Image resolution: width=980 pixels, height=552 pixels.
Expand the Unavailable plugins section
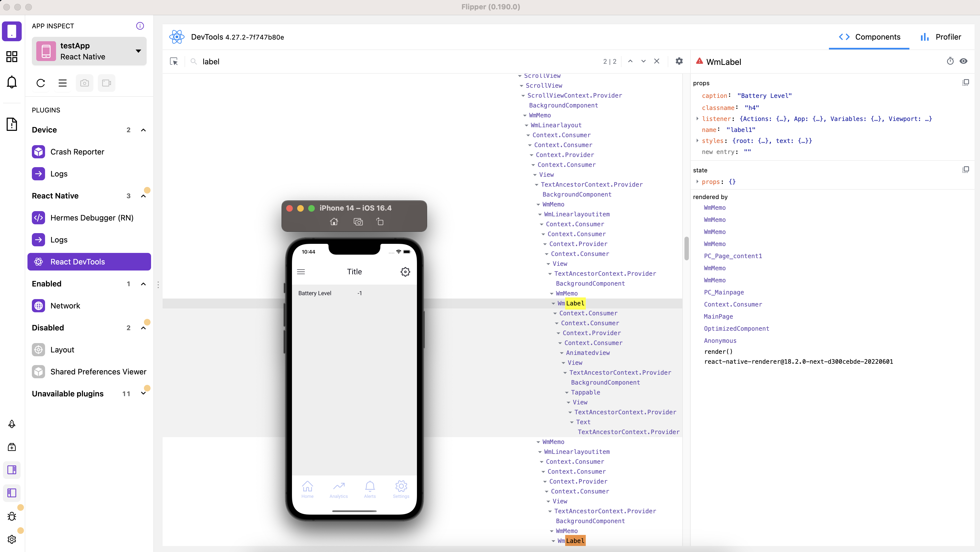click(143, 393)
